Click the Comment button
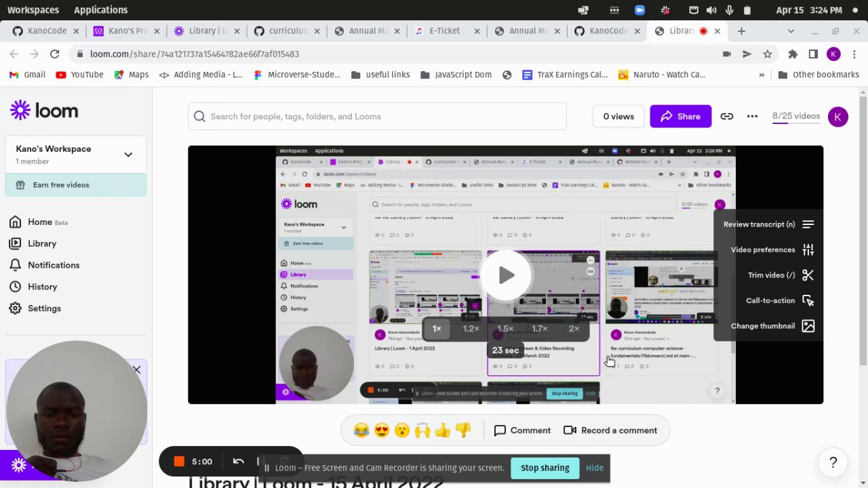Screen dimensions: 868x488 tap(522, 430)
